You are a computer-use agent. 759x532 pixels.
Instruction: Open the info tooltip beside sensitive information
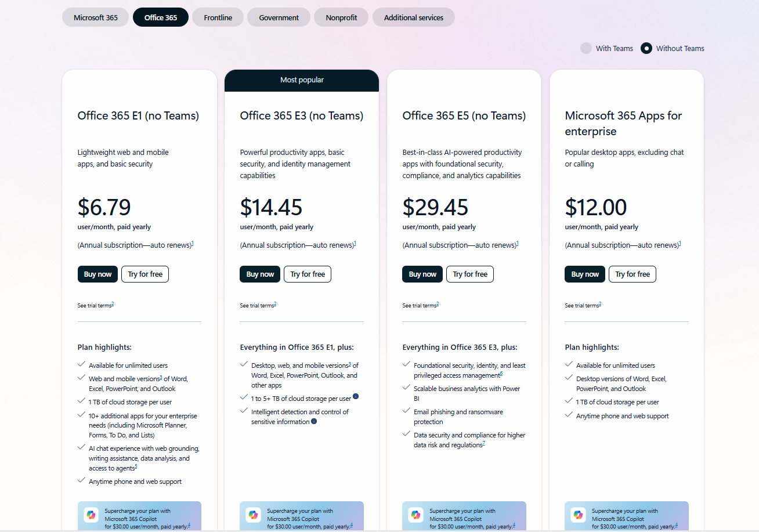click(314, 421)
